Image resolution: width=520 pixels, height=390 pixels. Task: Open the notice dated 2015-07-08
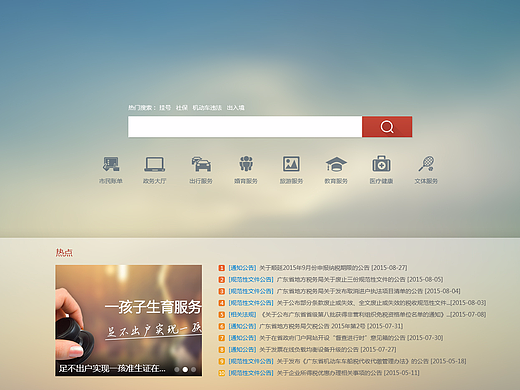click(373, 314)
